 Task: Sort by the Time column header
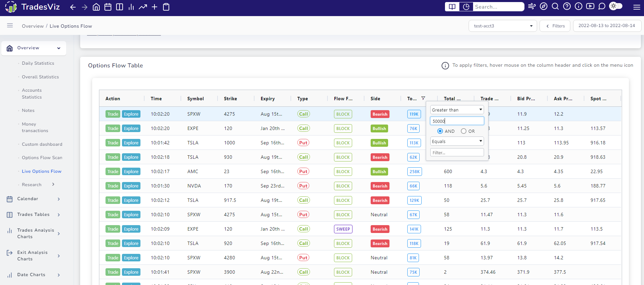[156, 99]
